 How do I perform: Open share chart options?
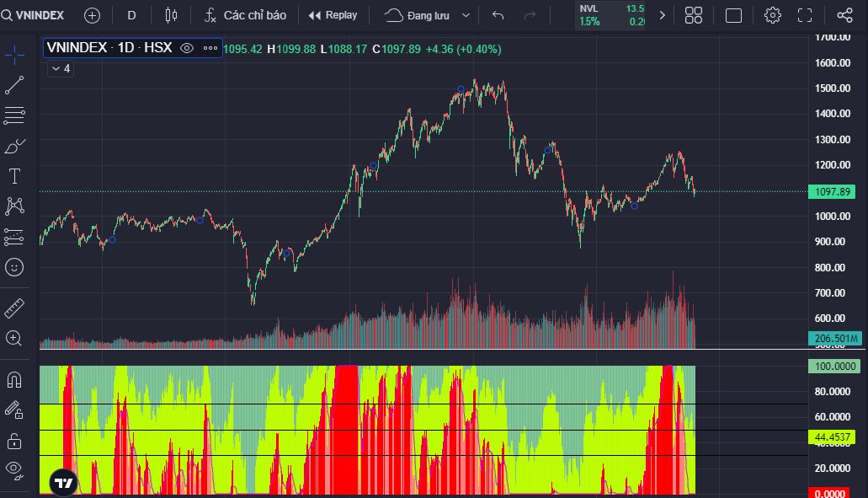pos(844,15)
